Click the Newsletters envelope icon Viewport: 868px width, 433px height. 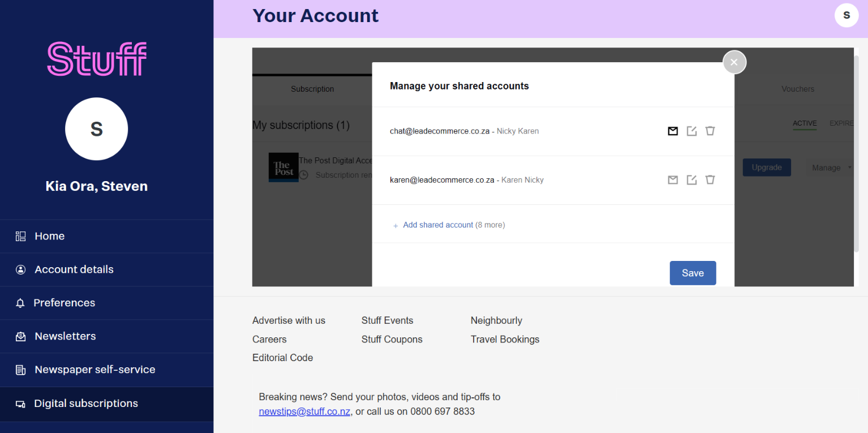pyautogui.click(x=21, y=336)
